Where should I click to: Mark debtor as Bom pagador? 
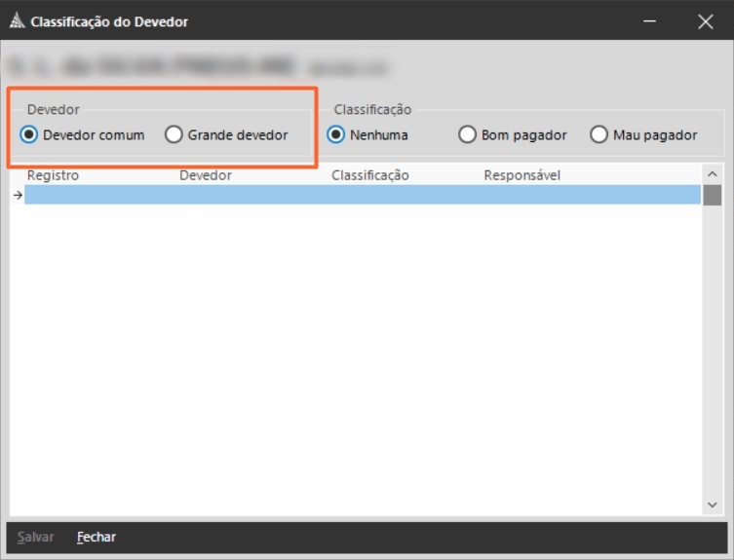468,135
